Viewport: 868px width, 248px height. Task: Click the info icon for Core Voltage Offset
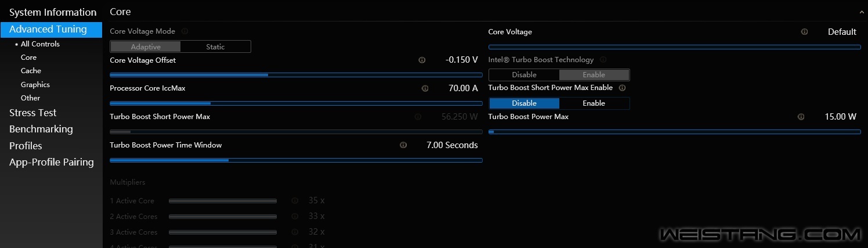(422, 60)
